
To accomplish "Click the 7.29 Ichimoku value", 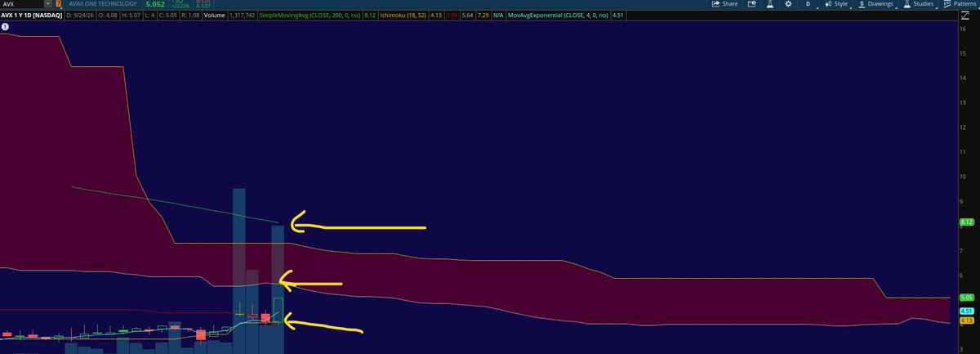I will pos(483,15).
